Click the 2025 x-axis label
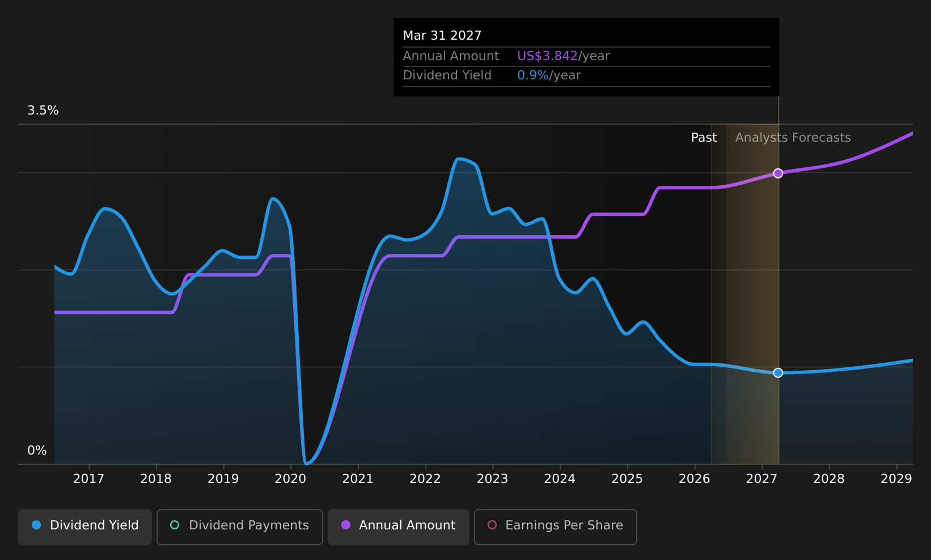The height and width of the screenshot is (560, 931). pos(627,479)
